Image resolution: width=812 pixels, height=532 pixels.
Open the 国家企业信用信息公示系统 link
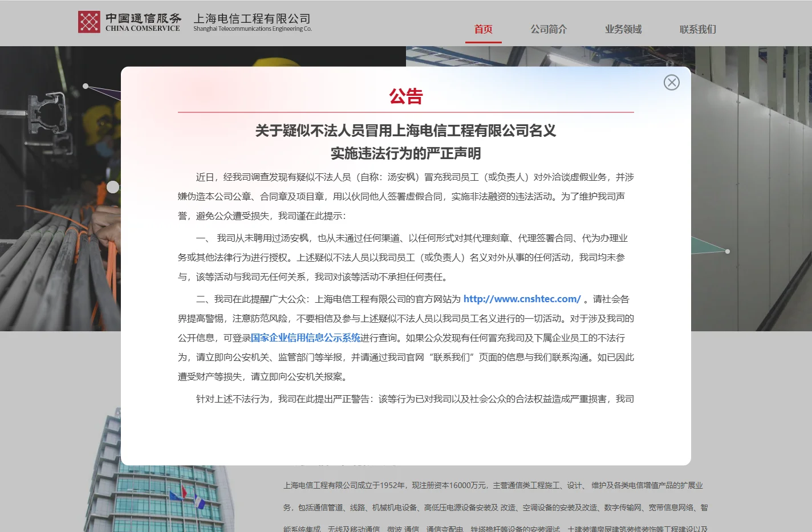(306, 338)
